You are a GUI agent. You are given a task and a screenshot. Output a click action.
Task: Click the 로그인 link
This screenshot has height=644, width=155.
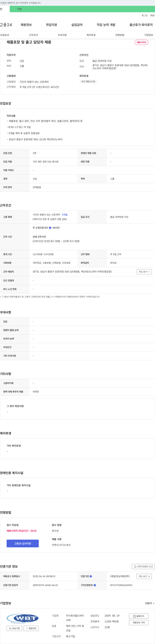[x=145, y=15]
